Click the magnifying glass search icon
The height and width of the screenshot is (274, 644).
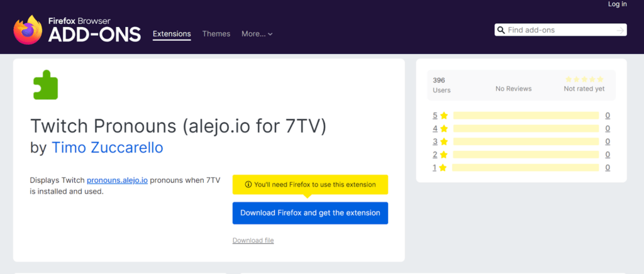[x=501, y=30]
